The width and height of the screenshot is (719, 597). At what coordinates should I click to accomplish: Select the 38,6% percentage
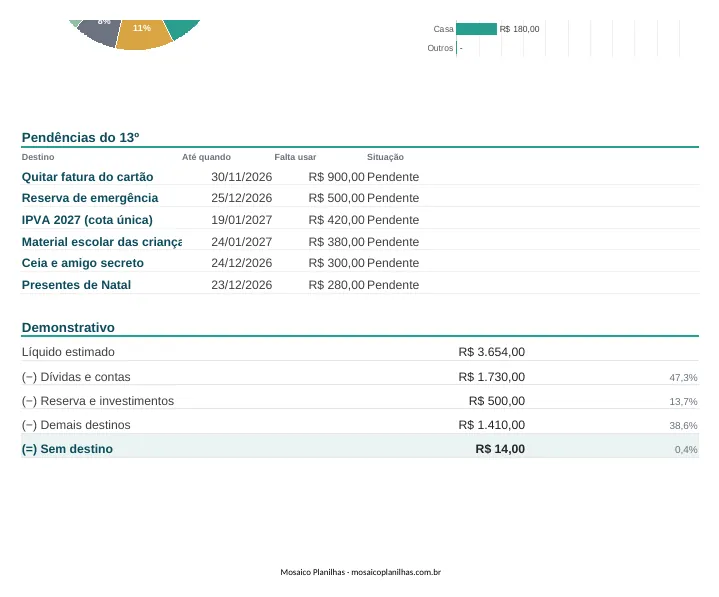click(683, 426)
